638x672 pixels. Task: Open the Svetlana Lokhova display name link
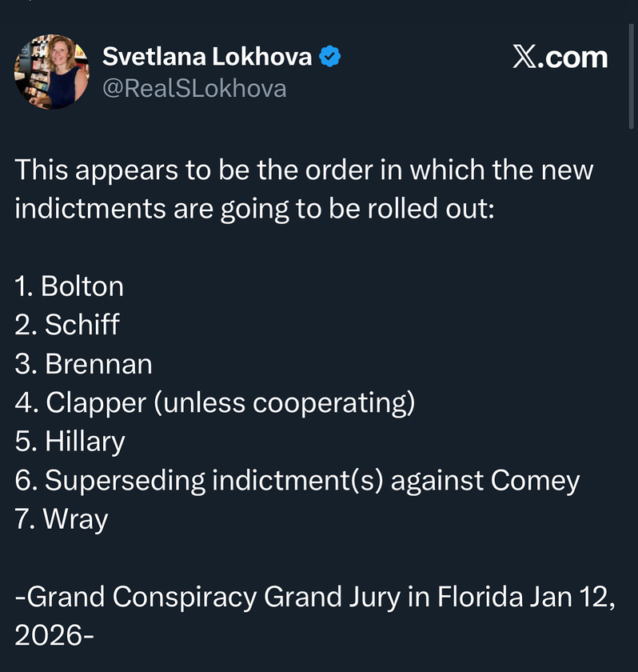[x=206, y=57]
